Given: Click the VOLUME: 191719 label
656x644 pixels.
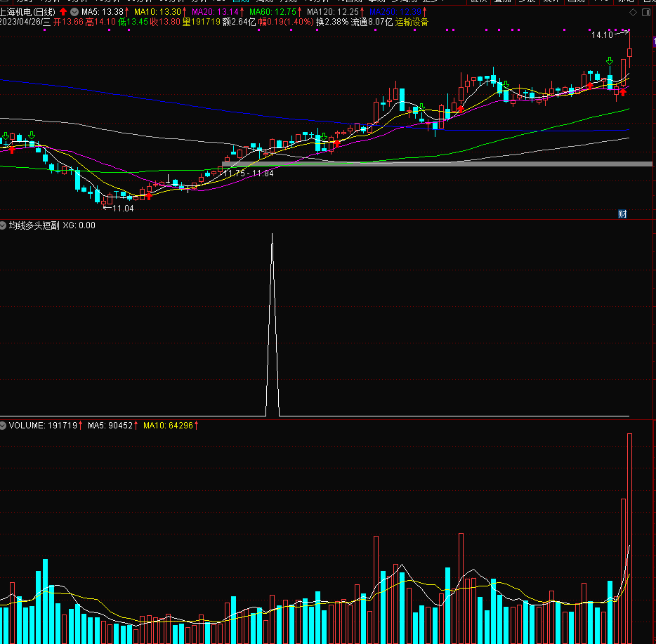Looking at the screenshot, I should click(43, 426).
